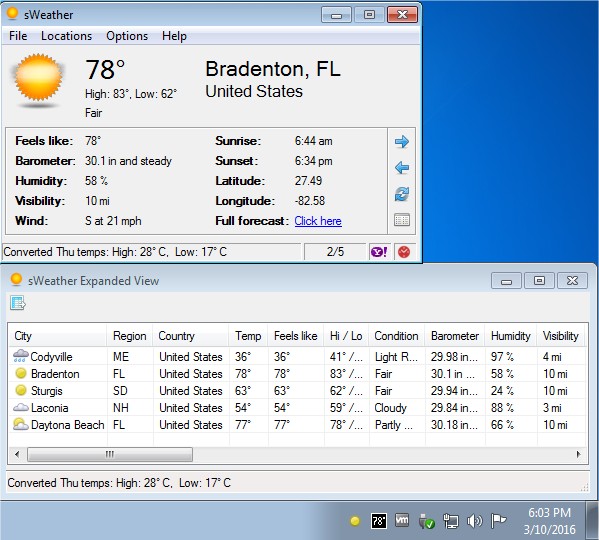Sort by City column header
599x540 pixels.
(x=57, y=336)
